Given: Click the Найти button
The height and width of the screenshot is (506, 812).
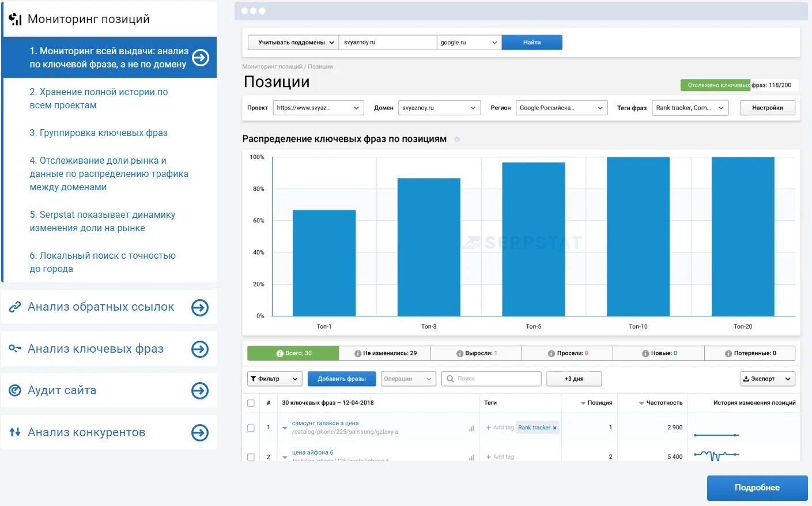Looking at the screenshot, I should [532, 43].
